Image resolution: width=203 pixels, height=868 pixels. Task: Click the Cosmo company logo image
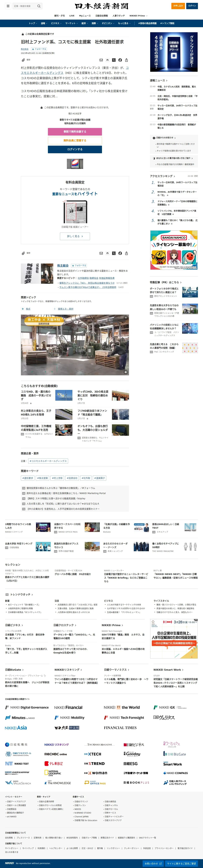point(75,164)
